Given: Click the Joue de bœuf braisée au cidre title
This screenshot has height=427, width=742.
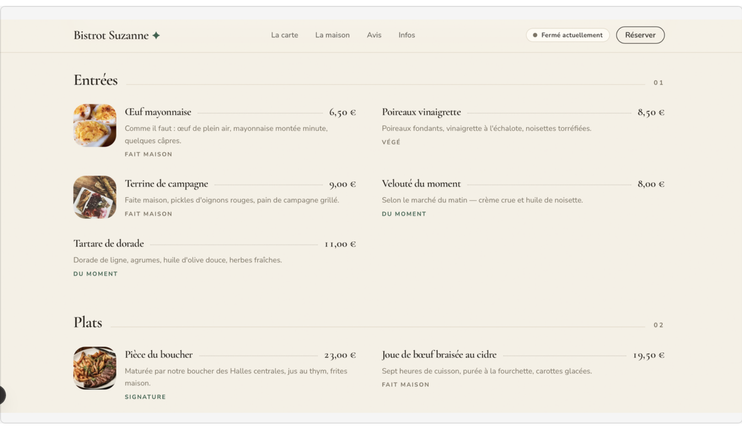Looking at the screenshot, I should [x=439, y=355].
